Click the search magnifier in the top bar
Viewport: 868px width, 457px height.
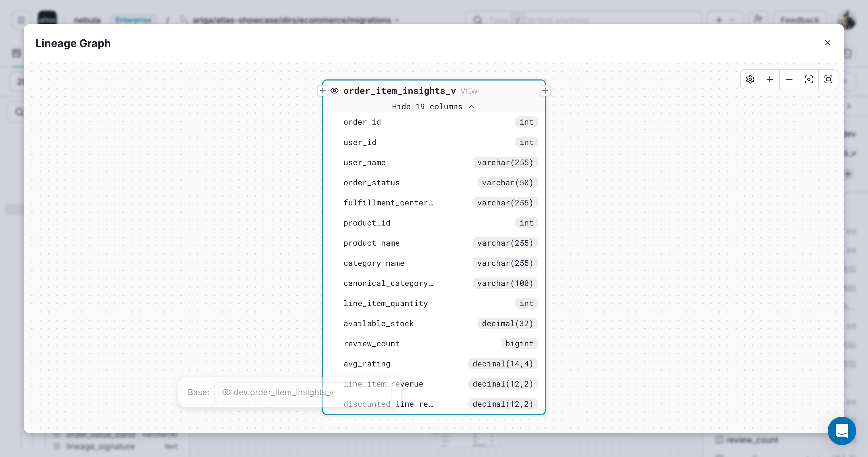coord(478,20)
